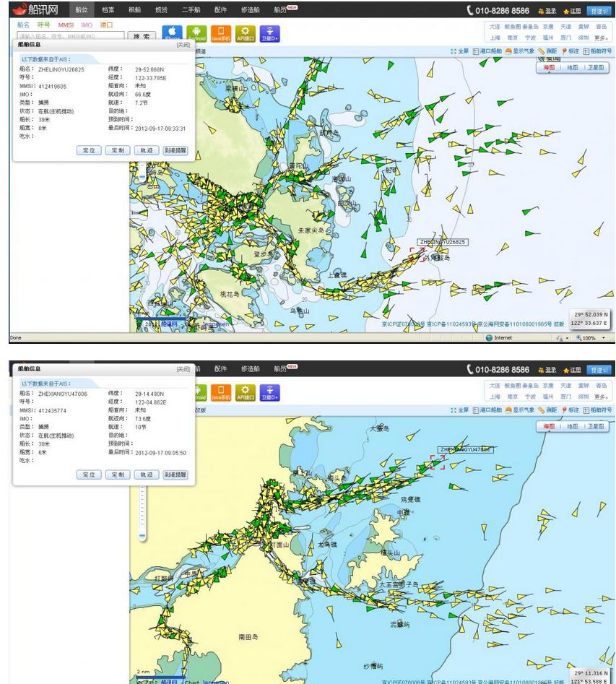Click 到港提醒 in ZHELINGYU26825 ship dialog
This screenshot has width=616, height=684.
[175, 150]
